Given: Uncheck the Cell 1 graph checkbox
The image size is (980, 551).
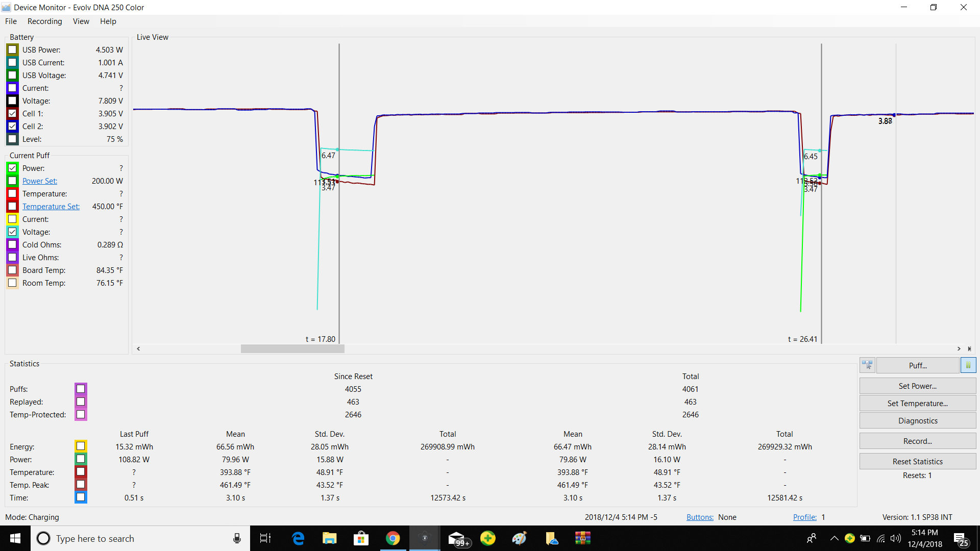Looking at the screenshot, I should click(x=13, y=114).
